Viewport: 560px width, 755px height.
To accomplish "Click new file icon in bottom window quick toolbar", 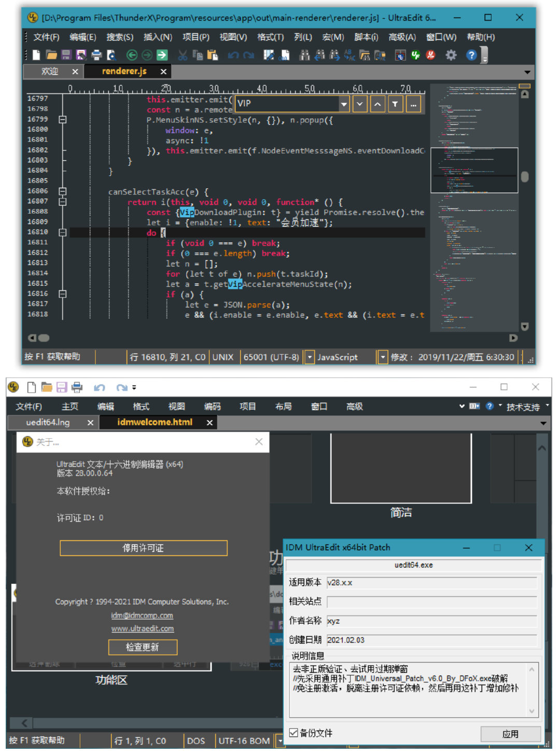I will [x=32, y=387].
